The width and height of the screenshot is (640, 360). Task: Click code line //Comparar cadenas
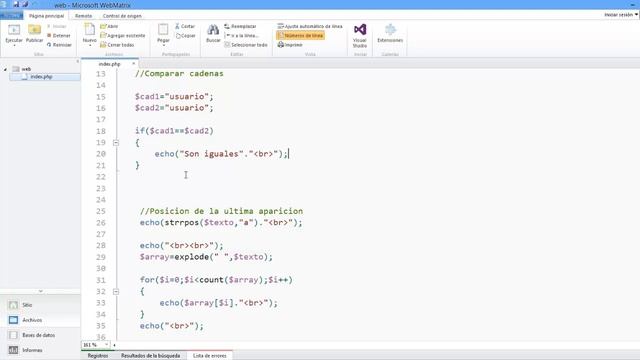(x=179, y=74)
